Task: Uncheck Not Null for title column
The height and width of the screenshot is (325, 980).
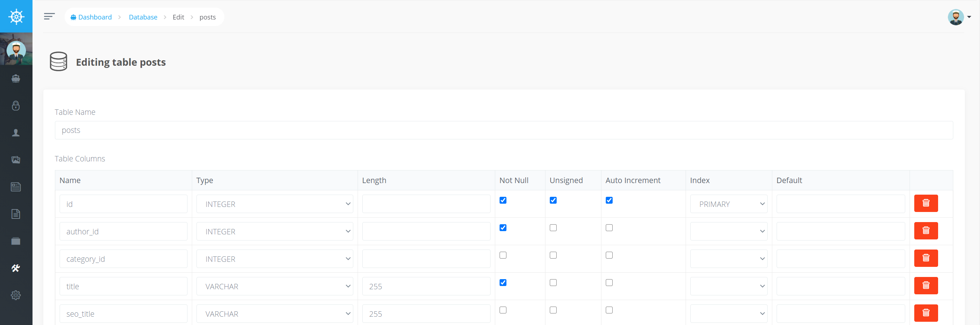Action: (503, 282)
